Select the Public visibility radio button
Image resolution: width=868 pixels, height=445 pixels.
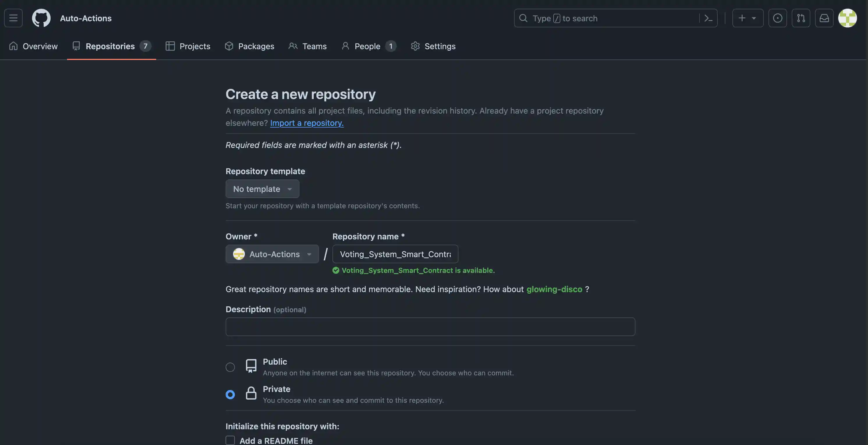coord(230,367)
